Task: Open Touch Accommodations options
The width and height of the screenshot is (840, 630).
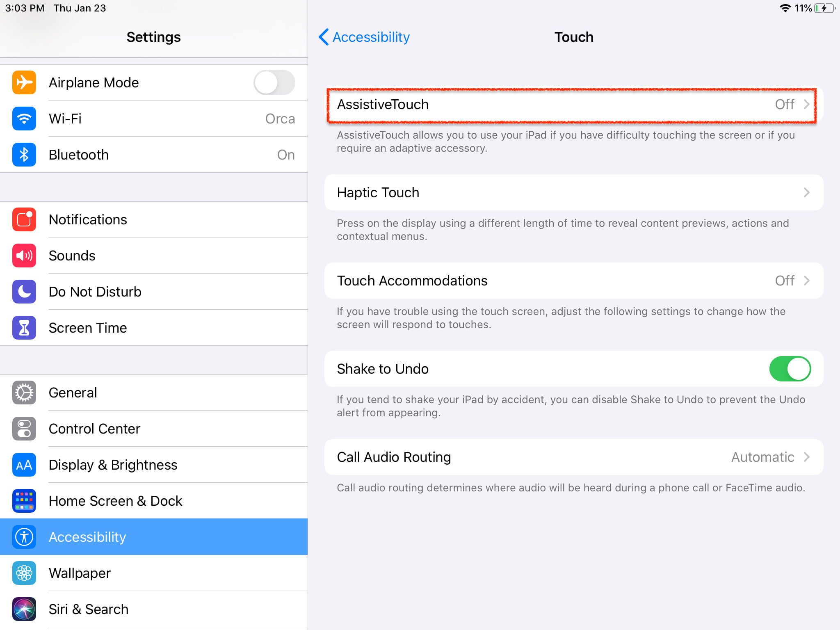Action: tap(574, 281)
